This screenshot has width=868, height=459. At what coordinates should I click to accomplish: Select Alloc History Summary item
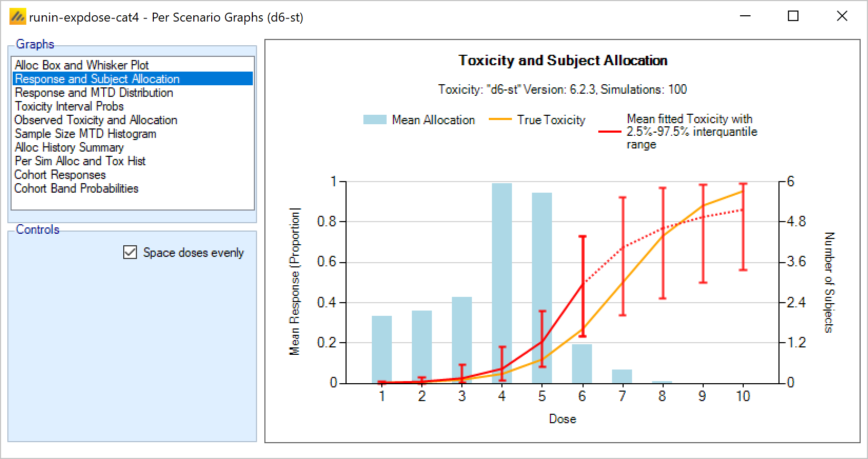(x=69, y=147)
